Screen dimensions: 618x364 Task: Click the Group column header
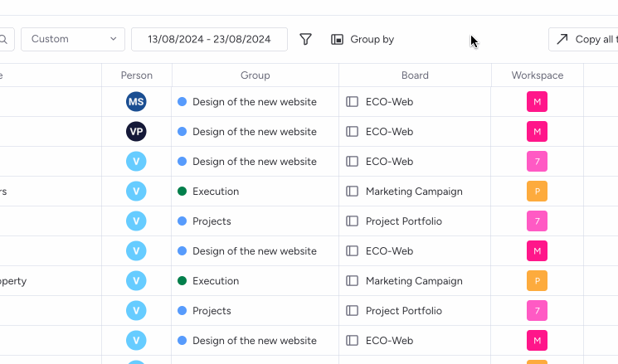(x=255, y=75)
